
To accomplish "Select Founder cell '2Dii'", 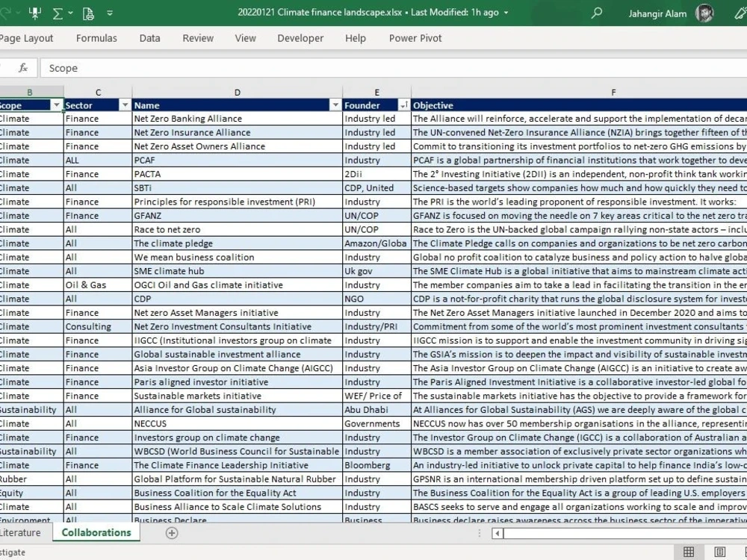I will tap(376, 174).
